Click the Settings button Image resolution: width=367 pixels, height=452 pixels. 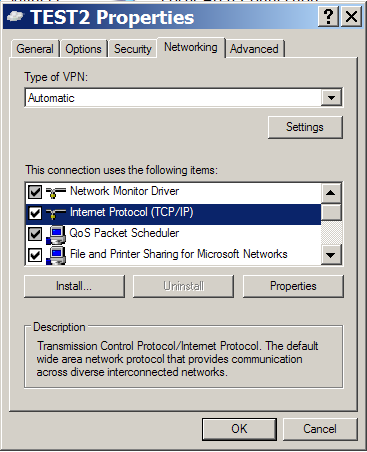coord(305,127)
